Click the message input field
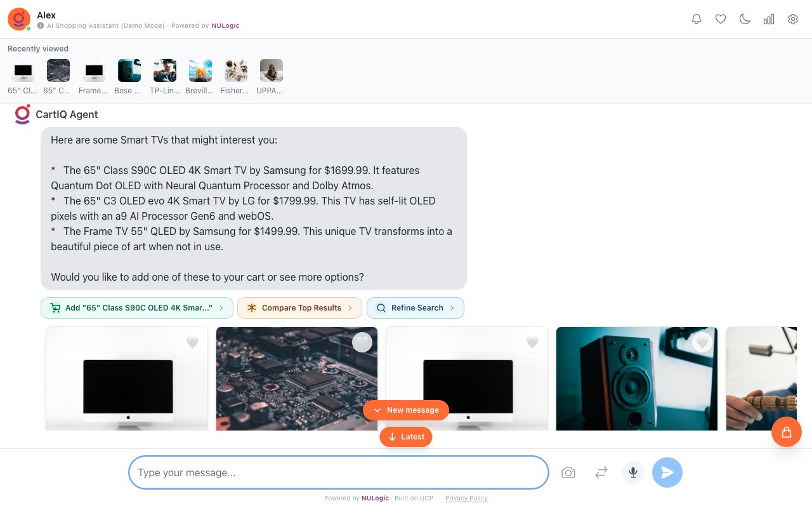Image resolution: width=812 pixels, height=508 pixels. click(x=338, y=472)
